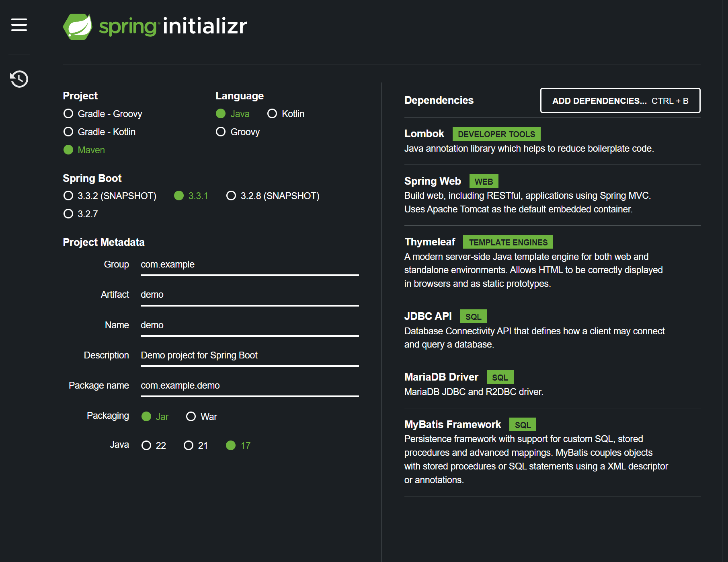
Task: Open the project generation history
Action: [x=18, y=79]
